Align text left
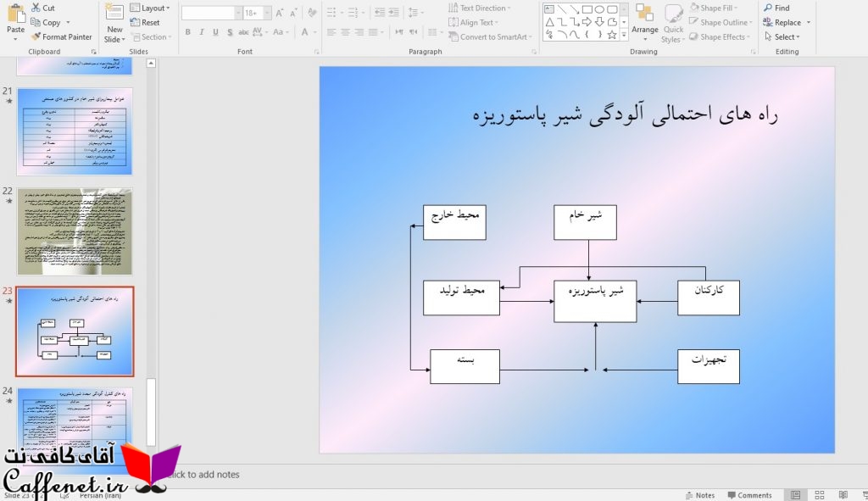Screen dimensions: 868x501 [331, 32]
